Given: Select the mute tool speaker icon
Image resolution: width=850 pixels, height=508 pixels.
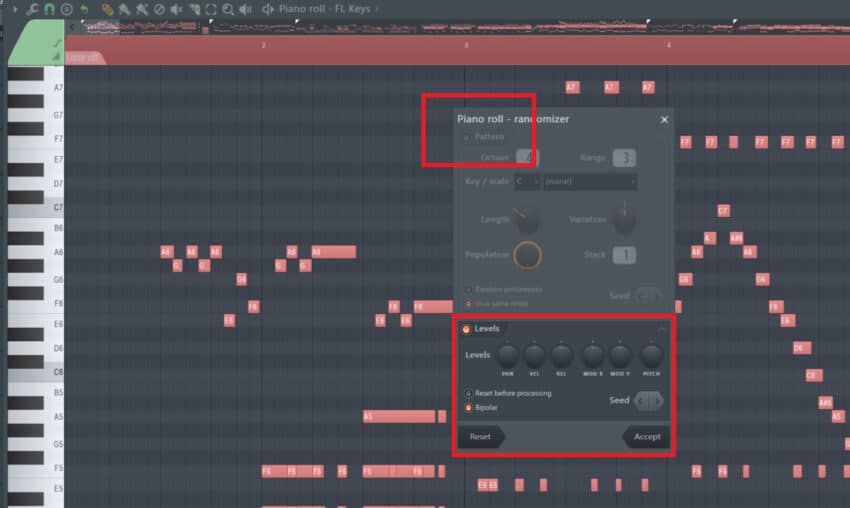Looking at the screenshot, I should pyautogui.click(x=176, y=9).
